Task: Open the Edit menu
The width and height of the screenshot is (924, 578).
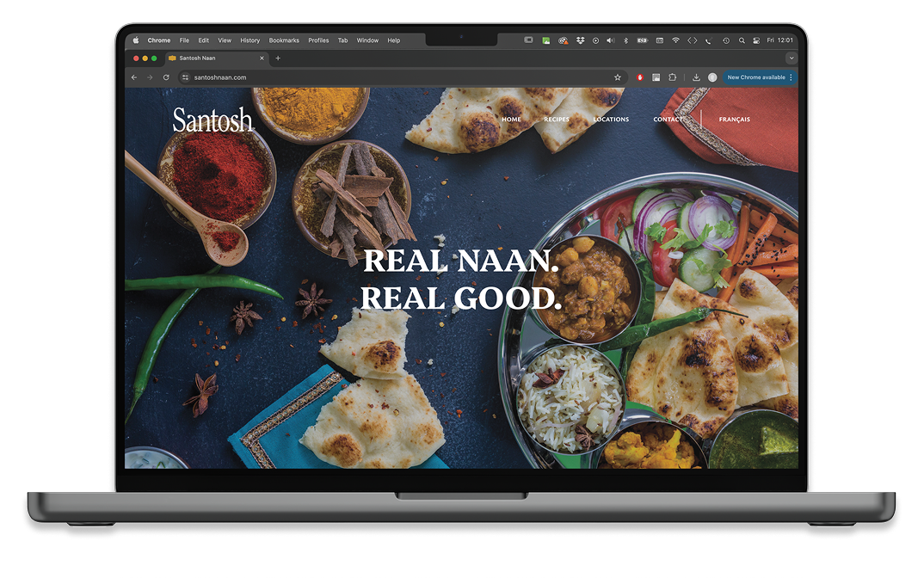Action: [203, 40]
